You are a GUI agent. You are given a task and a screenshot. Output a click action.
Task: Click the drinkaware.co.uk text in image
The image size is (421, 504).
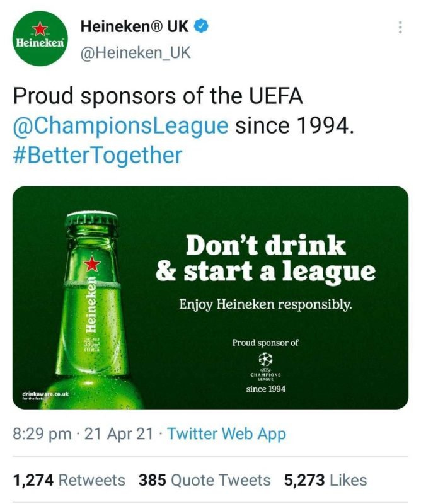(45, 394)
